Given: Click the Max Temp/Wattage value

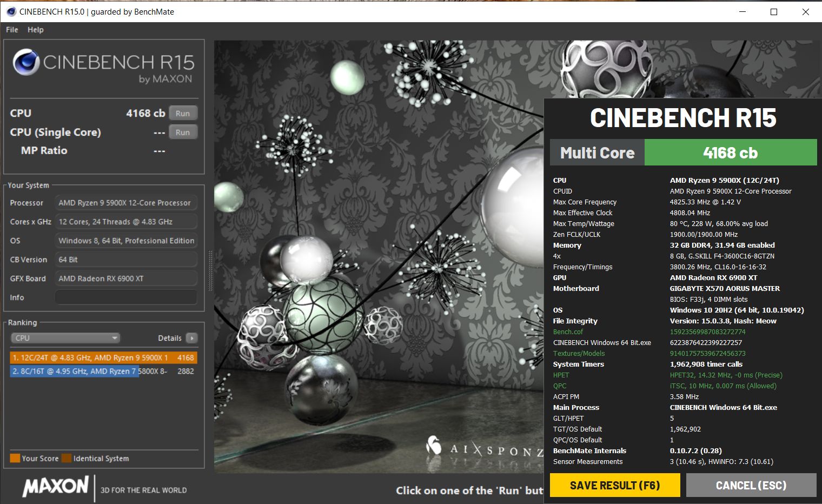Looking at the screenshot, I should coord(719,223).
